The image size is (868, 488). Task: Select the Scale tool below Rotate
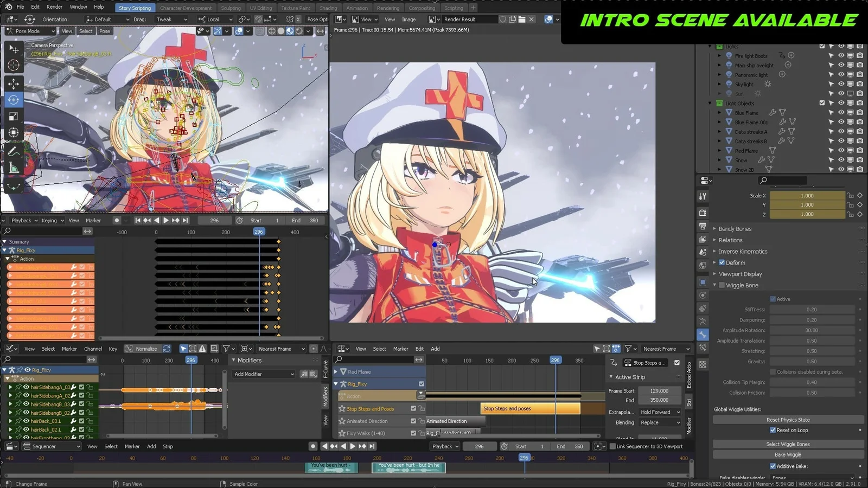tap(12, 115)
